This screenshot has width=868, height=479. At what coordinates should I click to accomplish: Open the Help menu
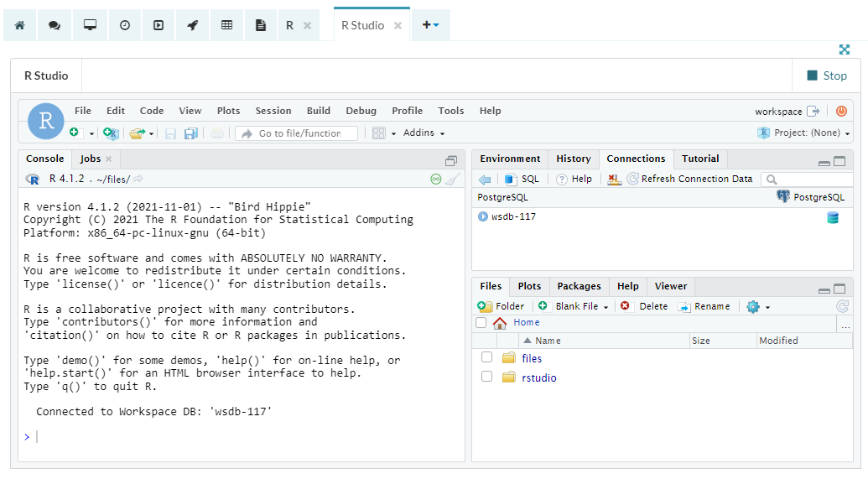tap(491, 111)
